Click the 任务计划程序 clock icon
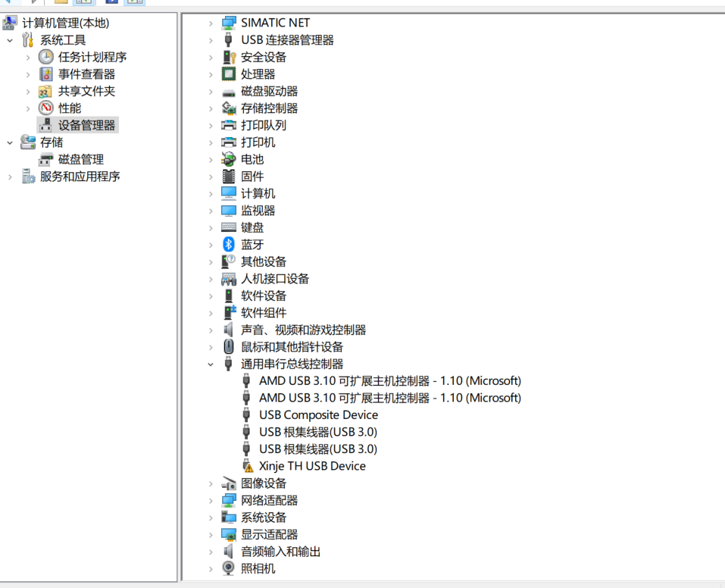The height and width of the screenshot is (588, 725). point(46,57)
